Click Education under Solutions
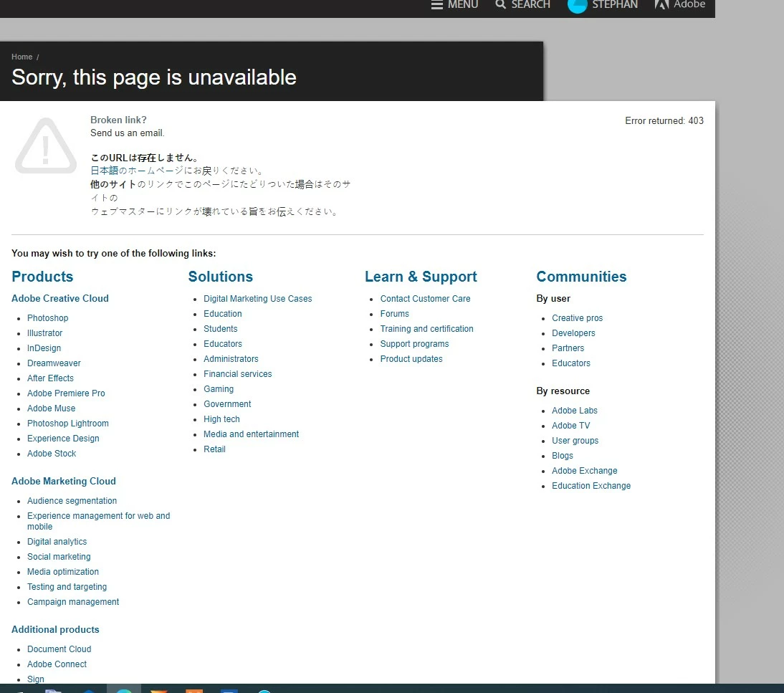The height and width of the screenshot is (693, 784). [x=222, y=313]
